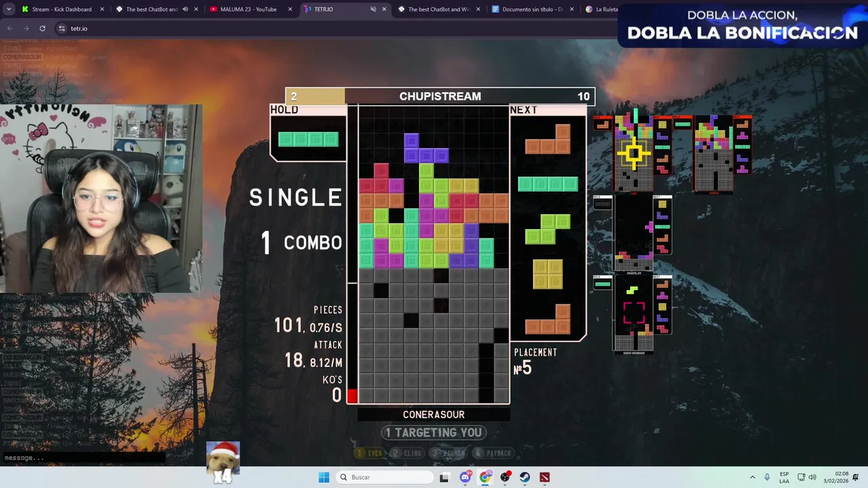Viewport: 868px width, 488px height.
Task: Close the MALUMA 23 - YouTube tab
Action: click(x=290, y=9)
